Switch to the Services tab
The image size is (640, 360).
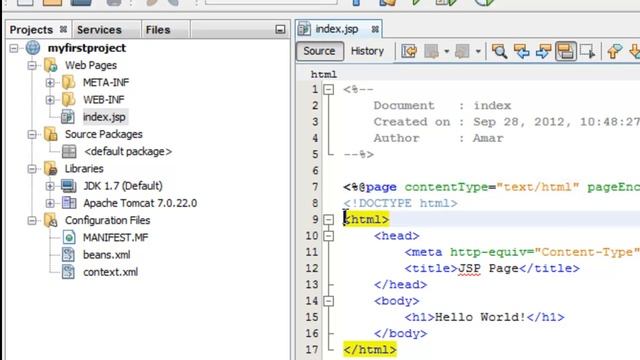99,30
